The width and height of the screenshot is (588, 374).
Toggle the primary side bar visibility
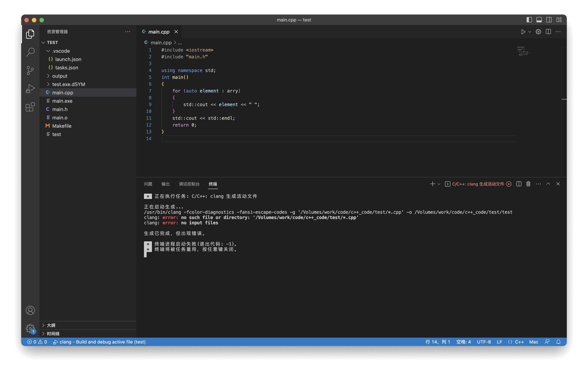[x=529, y=20]
